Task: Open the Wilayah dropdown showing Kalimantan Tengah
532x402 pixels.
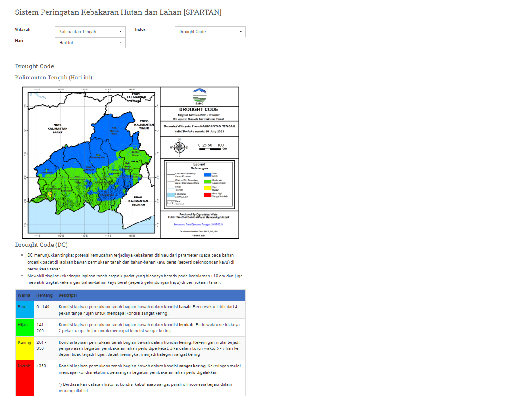Action: pyautogui.click(x=90, y=32)
